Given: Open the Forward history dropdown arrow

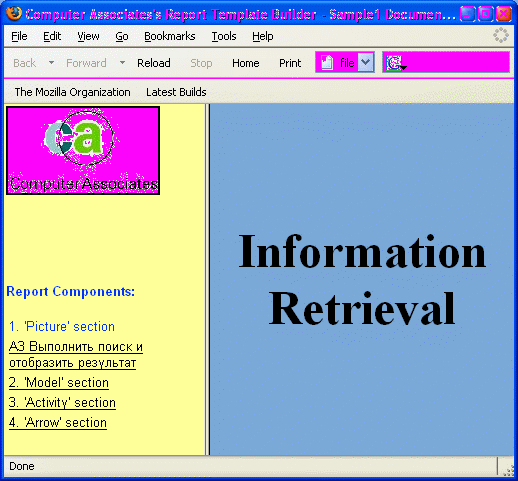Looking at the screenshot, I should 122,62.
